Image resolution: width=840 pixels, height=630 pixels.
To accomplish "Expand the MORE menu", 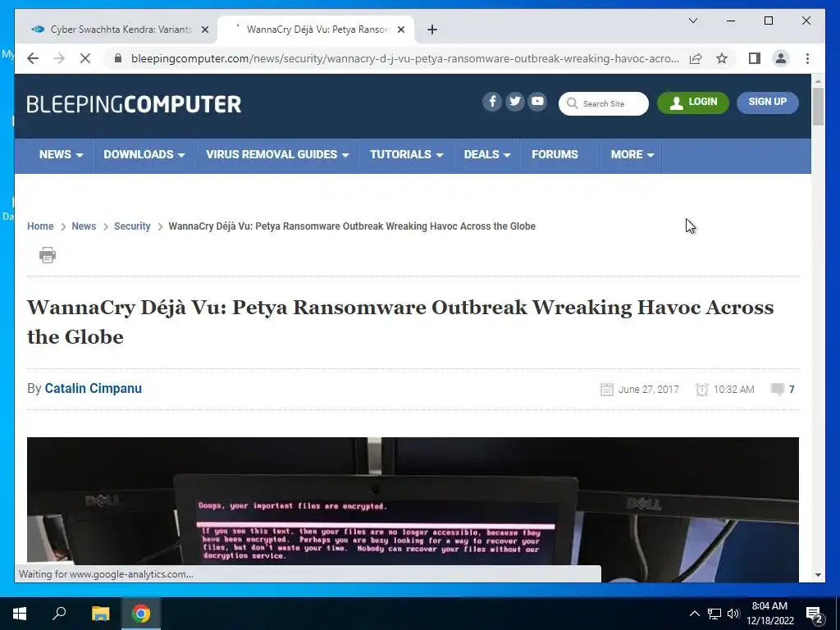I will pyautogui.click(x=632, y=155).
